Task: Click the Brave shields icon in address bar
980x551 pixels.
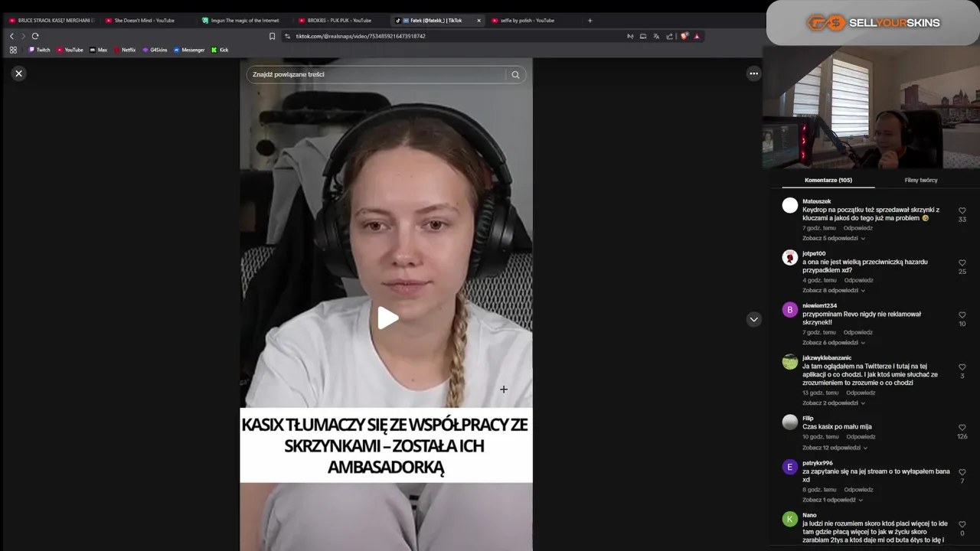Action: tap(684, 36)
